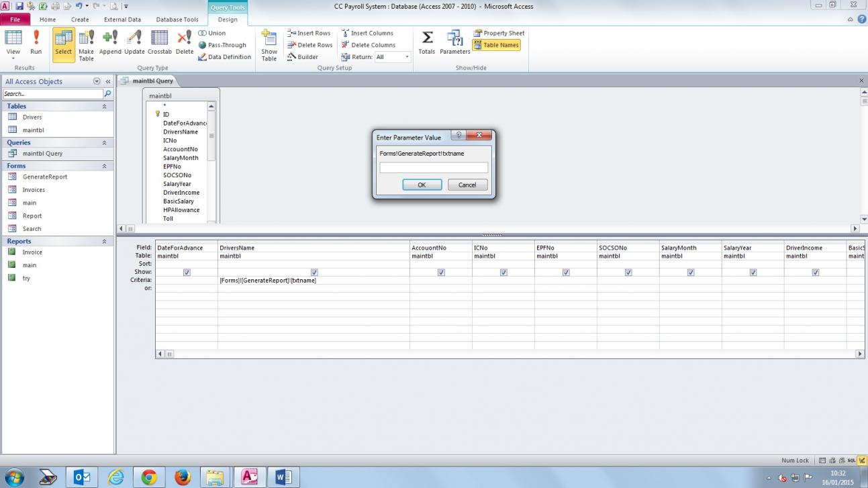Viewport: 868px width, 488px height.
Task: Collapse the navigation pane shutter bar
Action: [x=108, y=81]
